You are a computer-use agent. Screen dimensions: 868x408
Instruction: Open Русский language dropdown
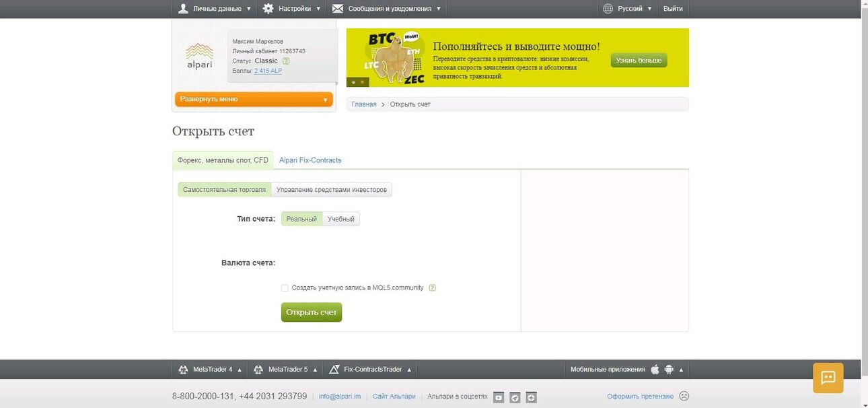[x=627, y=9]
